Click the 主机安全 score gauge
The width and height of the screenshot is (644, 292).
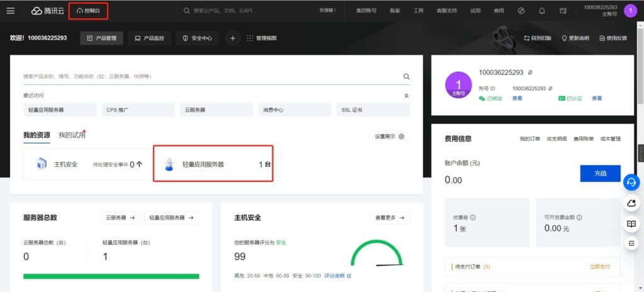[x=377, y=252]
